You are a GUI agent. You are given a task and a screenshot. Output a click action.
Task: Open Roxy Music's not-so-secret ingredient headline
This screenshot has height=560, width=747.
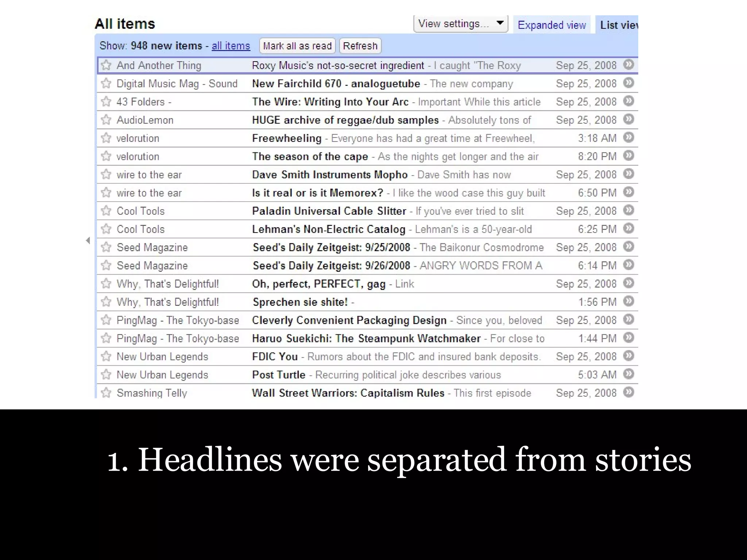tap(338, 65)
